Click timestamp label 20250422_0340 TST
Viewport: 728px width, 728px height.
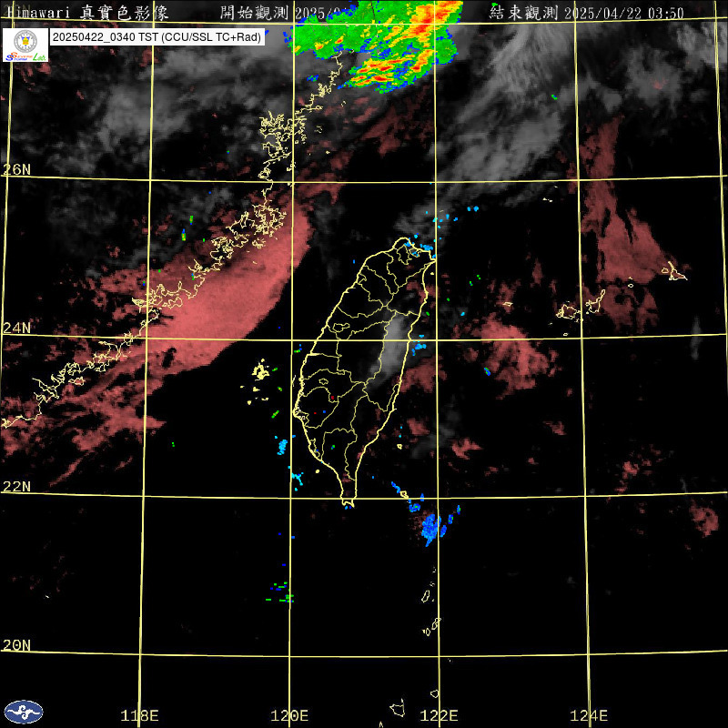pos(157,37)
